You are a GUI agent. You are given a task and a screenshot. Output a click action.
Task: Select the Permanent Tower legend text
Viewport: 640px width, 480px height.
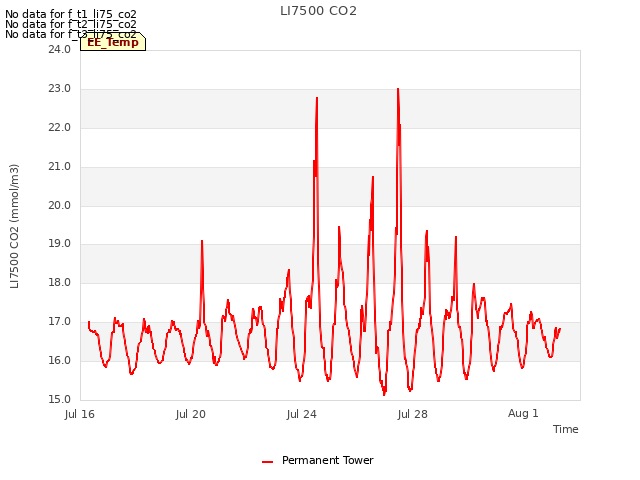coord(327,460)
